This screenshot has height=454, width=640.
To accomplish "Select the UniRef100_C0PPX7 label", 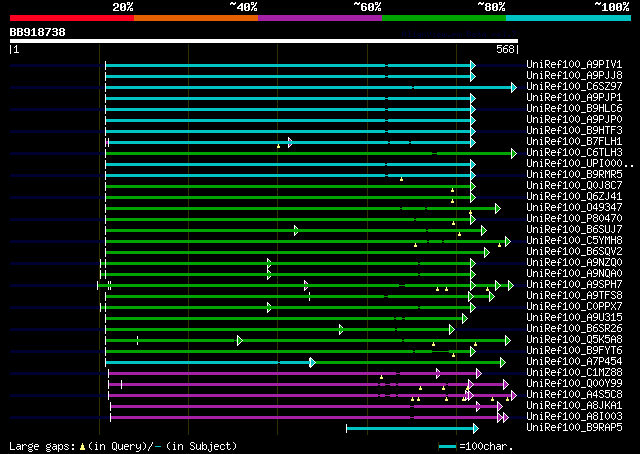I will (574, 307).
